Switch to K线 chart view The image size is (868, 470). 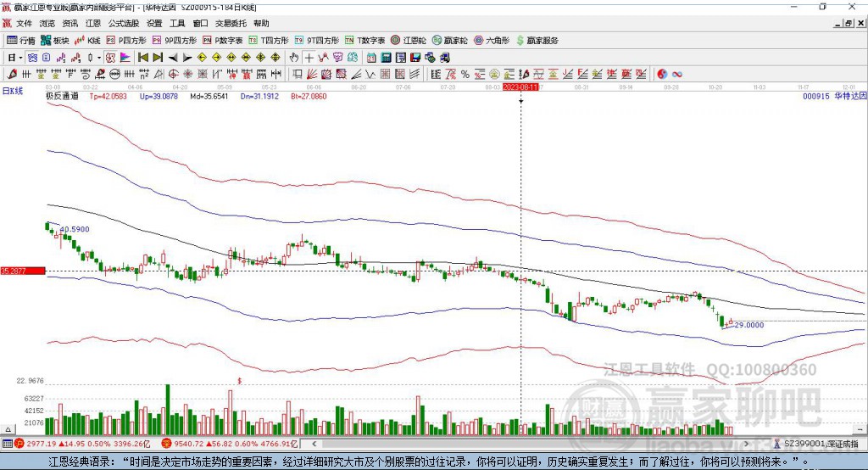click(x=87, y=41)
